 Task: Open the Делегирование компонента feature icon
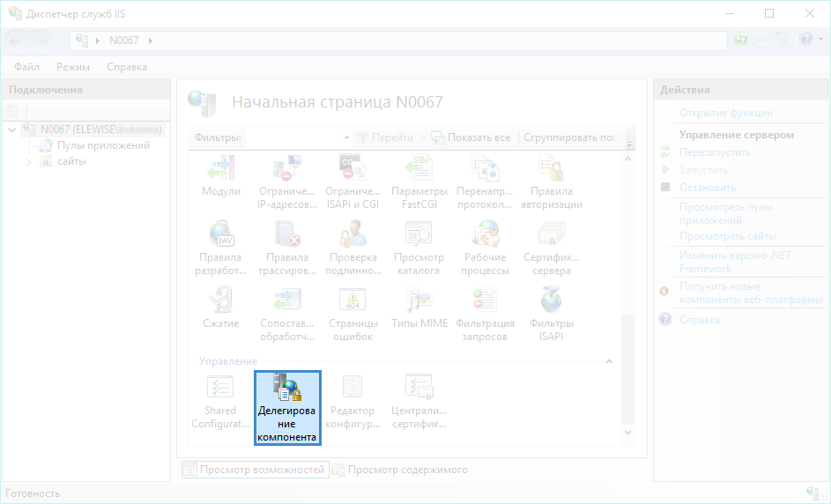coord(287,408)
